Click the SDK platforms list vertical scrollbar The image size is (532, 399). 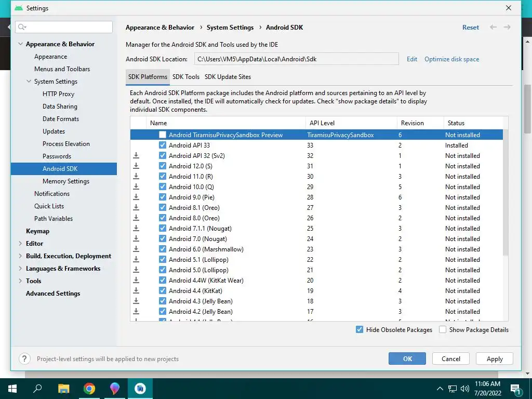coord(506,192)
